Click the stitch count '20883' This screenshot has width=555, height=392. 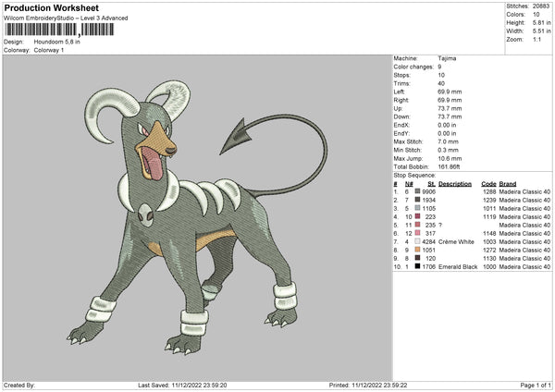pos(541,6)
